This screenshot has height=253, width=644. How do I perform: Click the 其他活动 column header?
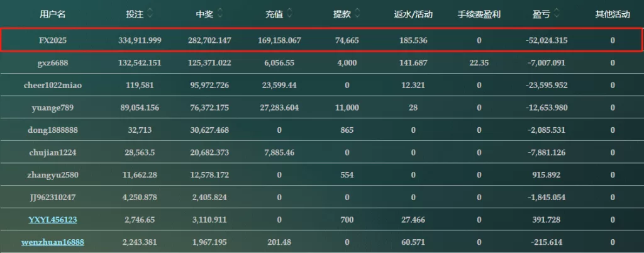pyautogui.click(x=613, y=14)
